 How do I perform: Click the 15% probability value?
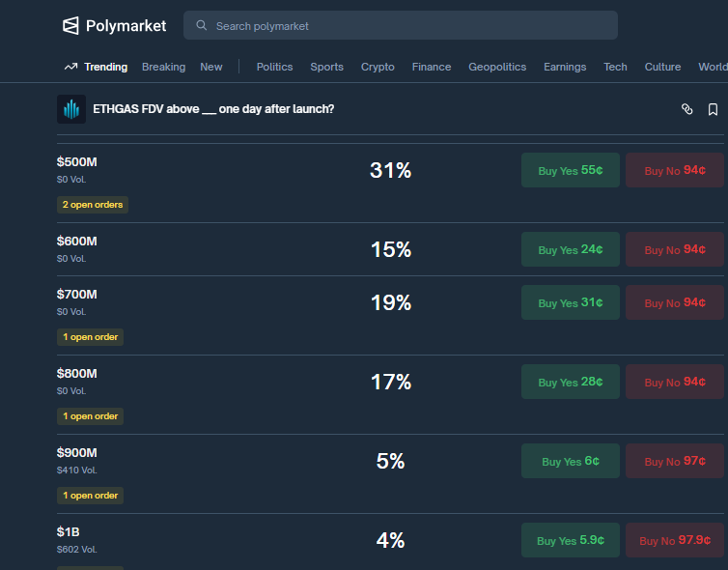click(390, 249)
